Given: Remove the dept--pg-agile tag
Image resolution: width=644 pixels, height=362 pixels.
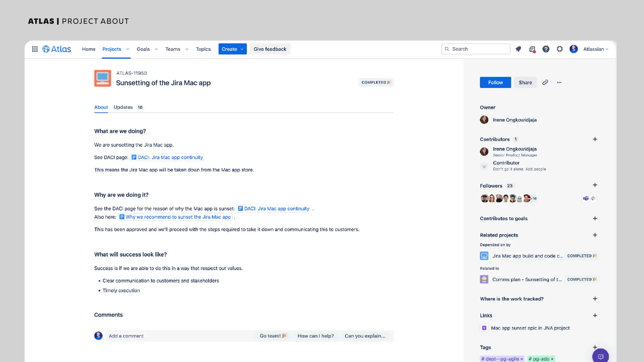Looking at the screenshot, I should pyautogui.click(x=522, y=359).
